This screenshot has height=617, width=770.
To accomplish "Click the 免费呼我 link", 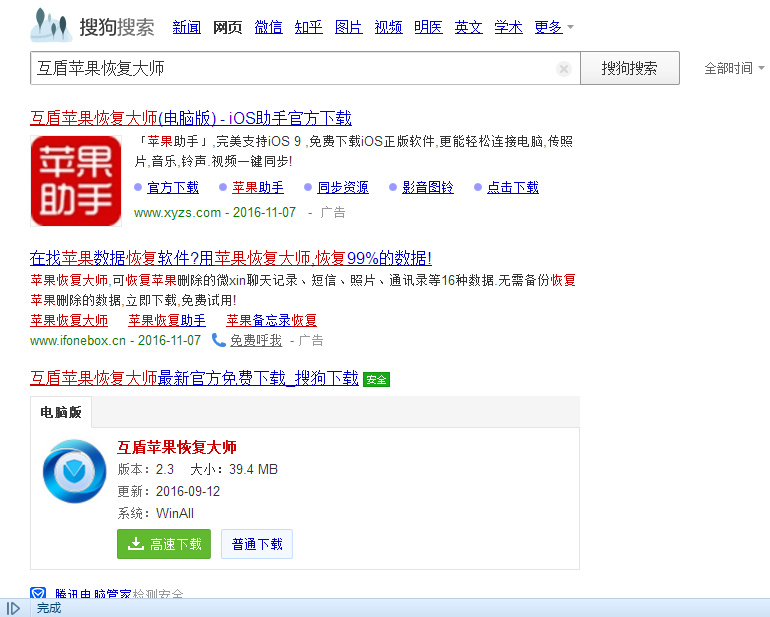I will click(256, 340).
